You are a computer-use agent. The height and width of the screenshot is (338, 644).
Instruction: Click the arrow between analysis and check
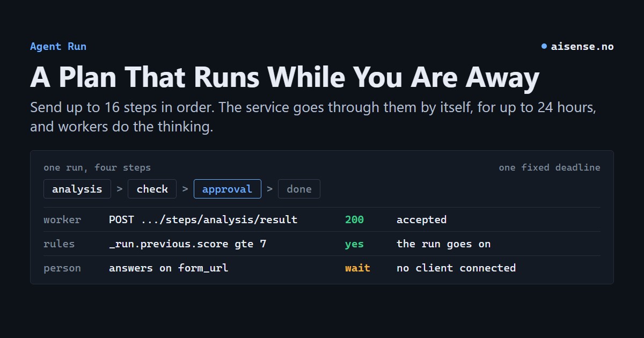point(120,189)
